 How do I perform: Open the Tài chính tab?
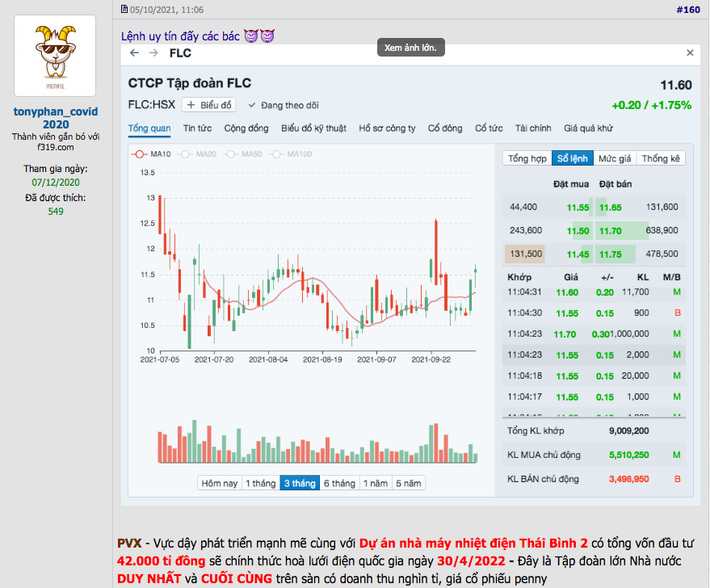pos(533,128)
